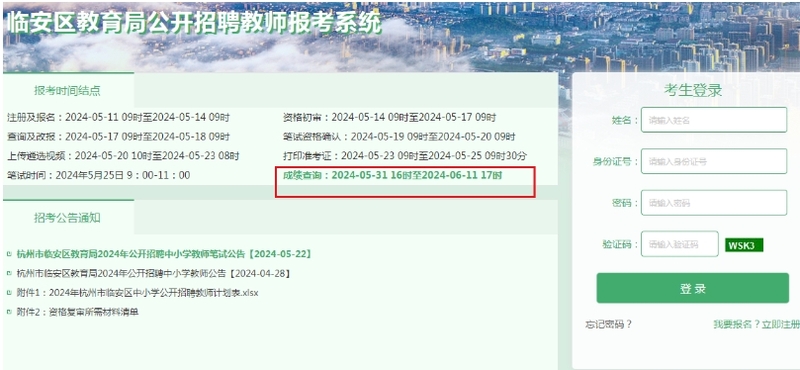Click the 姓名 name input field
Viewport: 800px width, 370px height.
click(714, 120)
